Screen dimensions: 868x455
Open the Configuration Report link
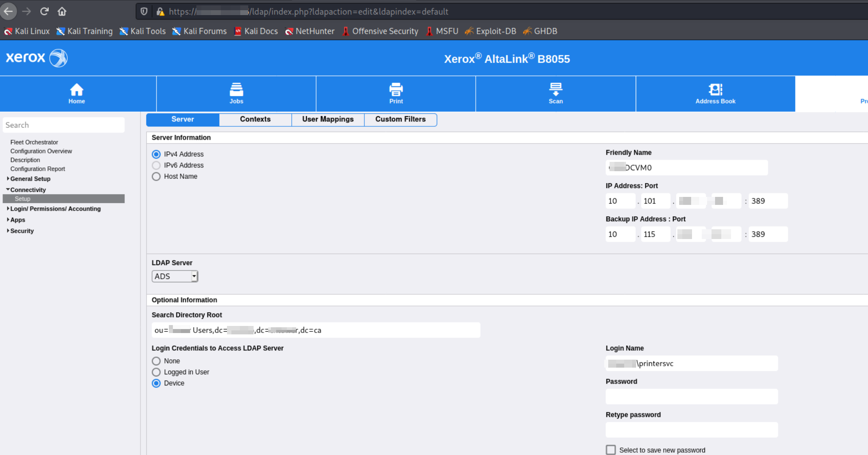38,169
